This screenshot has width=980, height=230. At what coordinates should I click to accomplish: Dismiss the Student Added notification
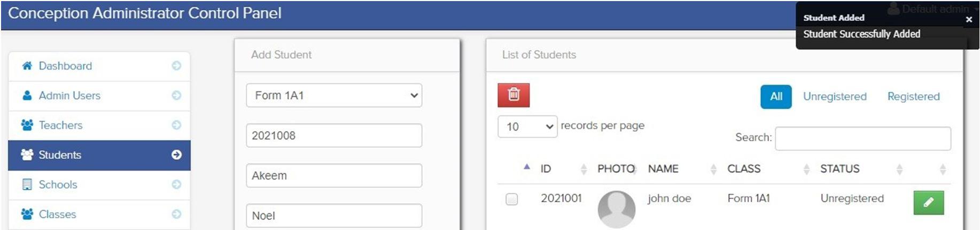point(969,19)
